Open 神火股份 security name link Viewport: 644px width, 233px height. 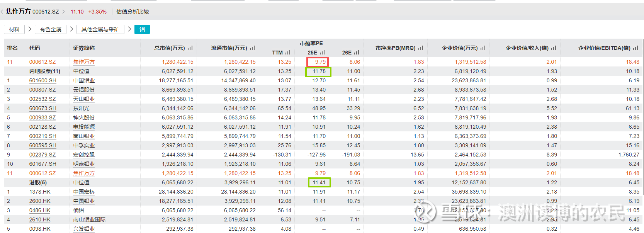coord(84,117)
